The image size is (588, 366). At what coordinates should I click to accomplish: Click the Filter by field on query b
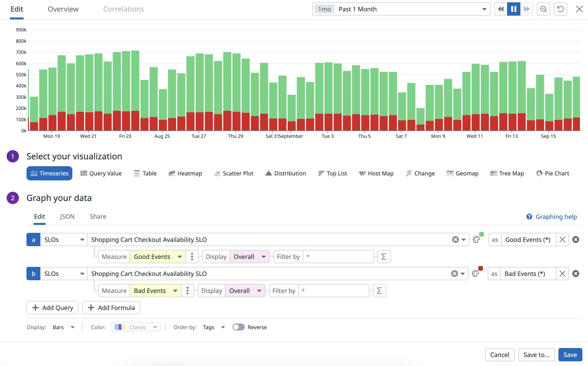334,291
